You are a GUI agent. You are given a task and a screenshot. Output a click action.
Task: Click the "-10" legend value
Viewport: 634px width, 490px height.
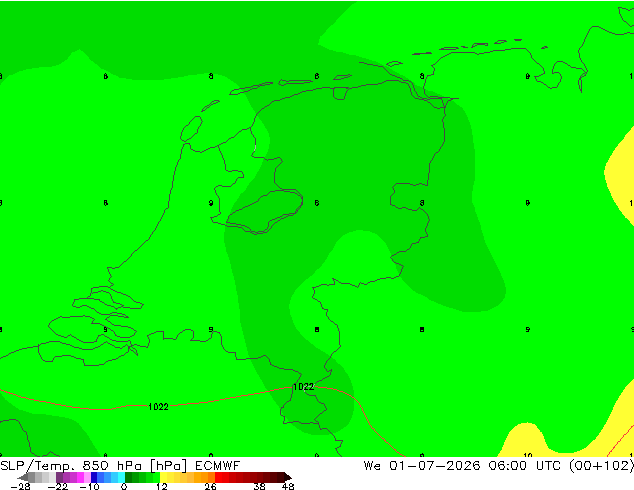point(89,486)
